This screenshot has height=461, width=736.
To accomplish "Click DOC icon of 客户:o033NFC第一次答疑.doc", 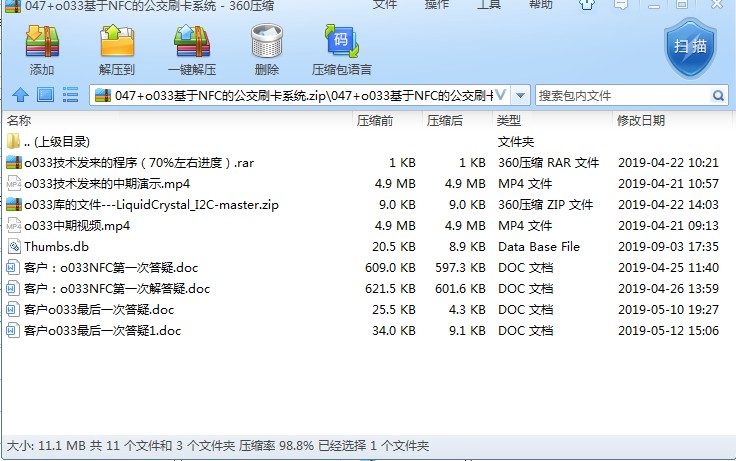I will [13, 268].
